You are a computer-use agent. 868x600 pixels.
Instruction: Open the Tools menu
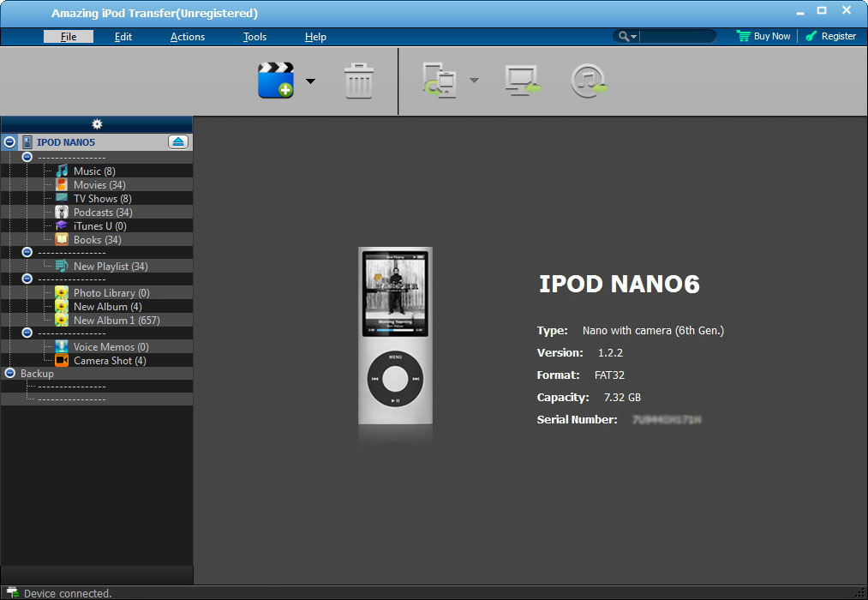[x=254, y=37]
